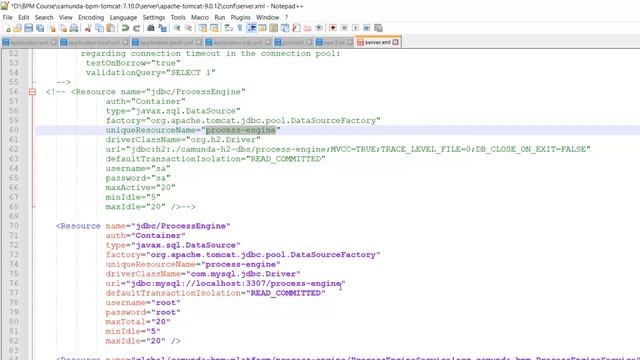Click the Stop Recording macro icon
The width and height of the screenshot is (640, 360).
[344, 28]
